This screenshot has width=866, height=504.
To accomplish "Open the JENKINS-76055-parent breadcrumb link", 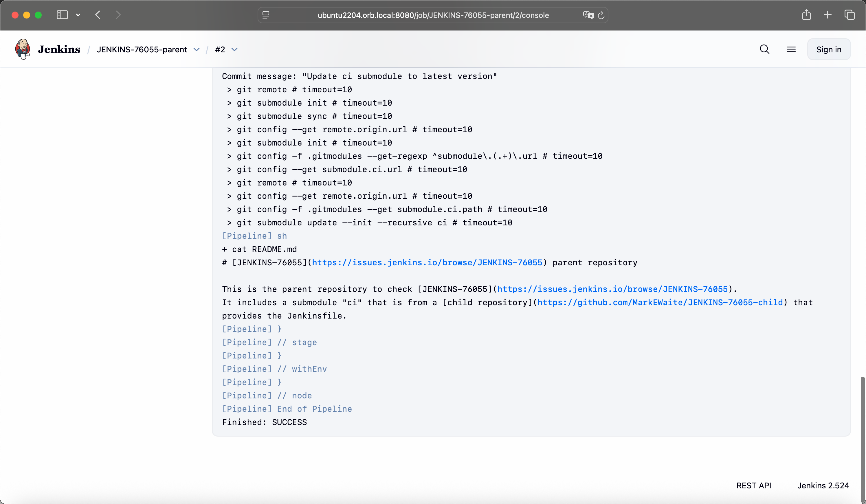I will point(142,49).
